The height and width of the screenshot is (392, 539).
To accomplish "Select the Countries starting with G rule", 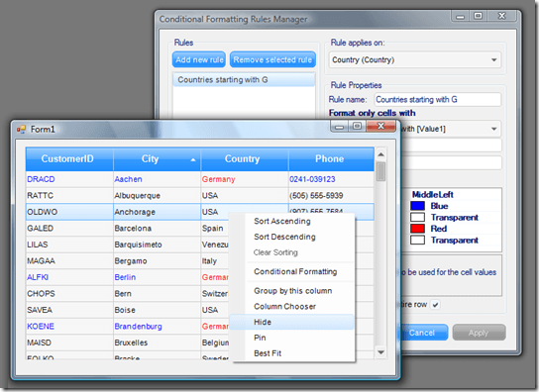I will [244, 80].
